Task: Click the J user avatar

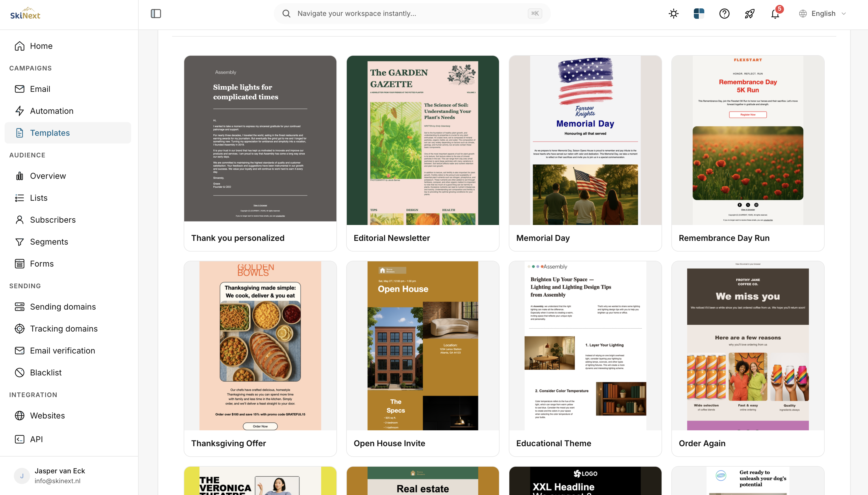Action: tap(22, 476)
